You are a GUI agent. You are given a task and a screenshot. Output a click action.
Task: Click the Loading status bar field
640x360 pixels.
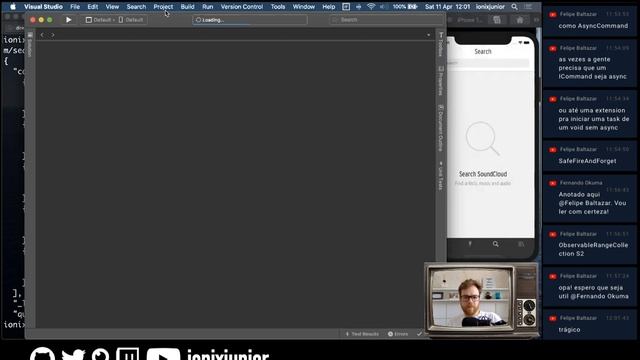(250, 20)
